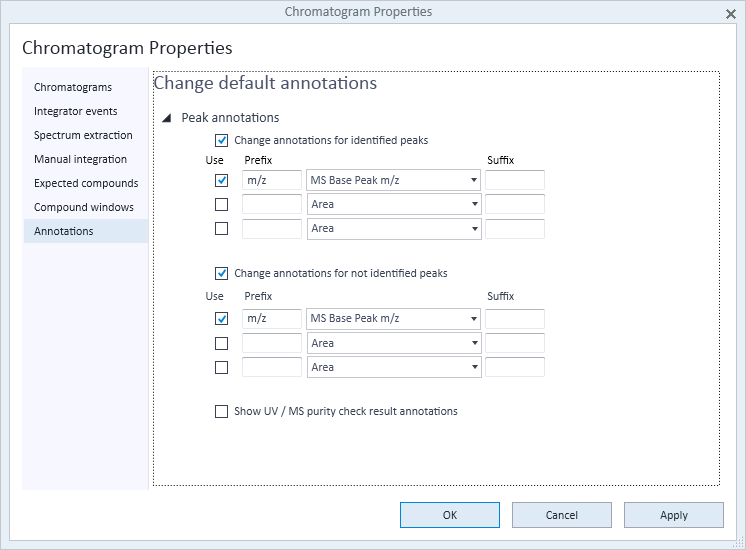Close the Chromatogram Properties dialog
The image size is (746, 550).
click(x=731, y=14)
